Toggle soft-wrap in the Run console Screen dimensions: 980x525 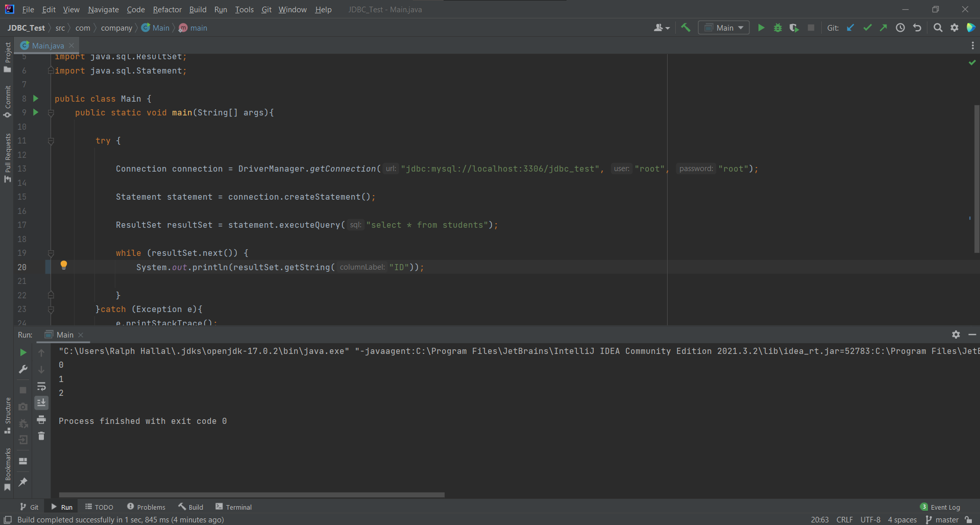(x=42, y=387)
